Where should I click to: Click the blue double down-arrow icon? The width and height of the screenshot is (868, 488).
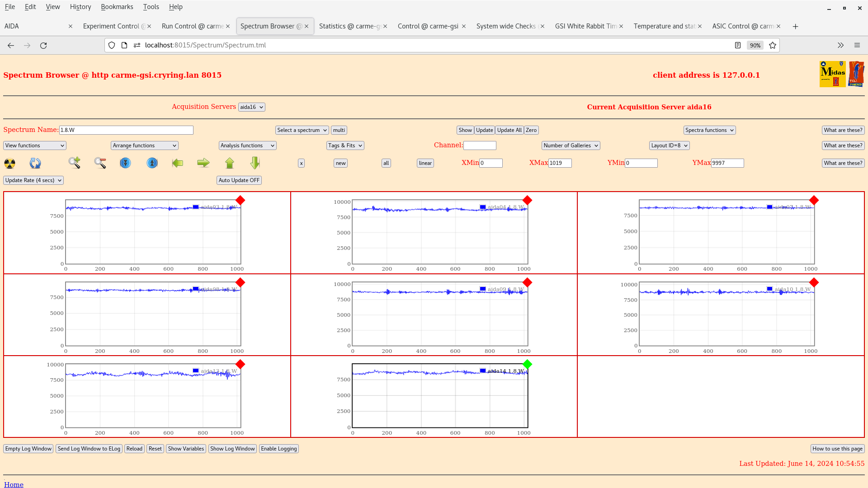125,163
